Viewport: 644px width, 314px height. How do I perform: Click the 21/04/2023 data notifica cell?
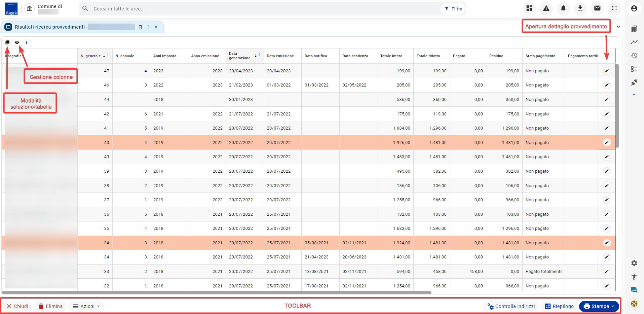tap(320, 257)
